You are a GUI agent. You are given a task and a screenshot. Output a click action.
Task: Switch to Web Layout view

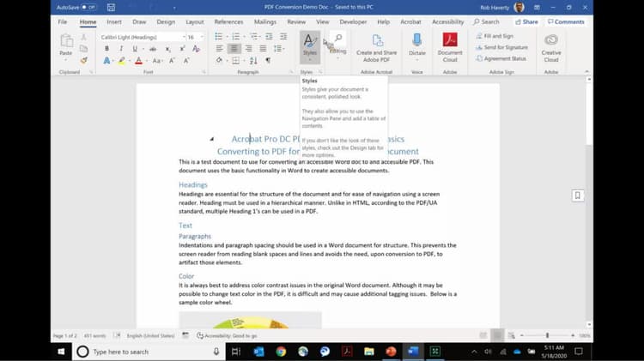pyautogui.click(x=512, y=335)
